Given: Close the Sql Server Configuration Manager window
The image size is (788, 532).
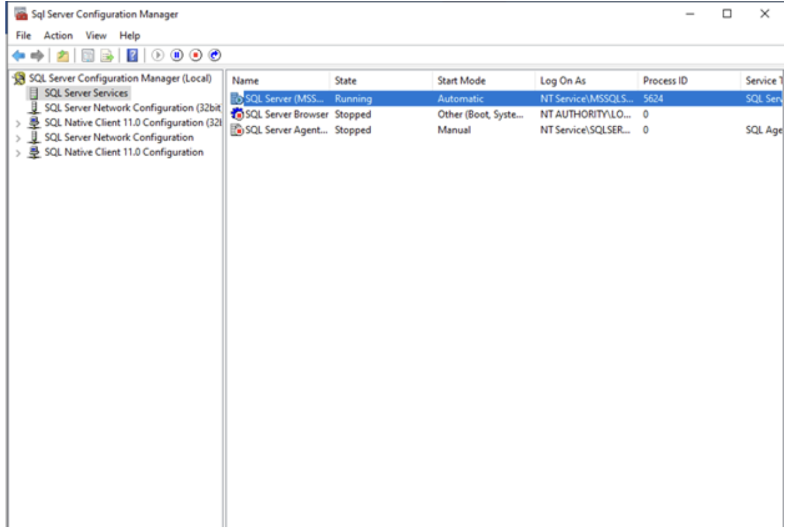Looking at the screenshot, I should click(x=765, y=14).
